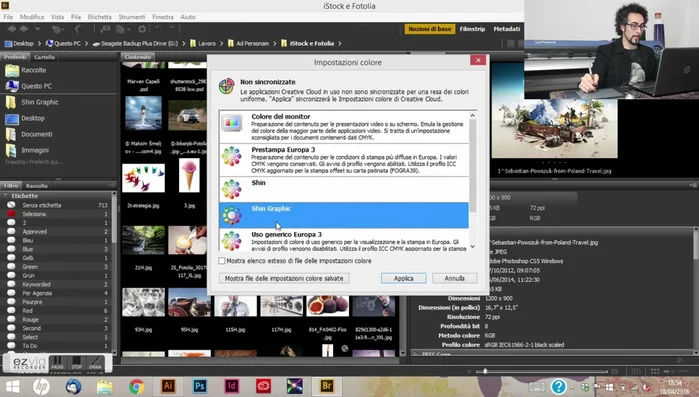Expand chevron after Seagate Backup Plus Drive
Viewport: 699px width, 397px height.
(x=183, y=44)
